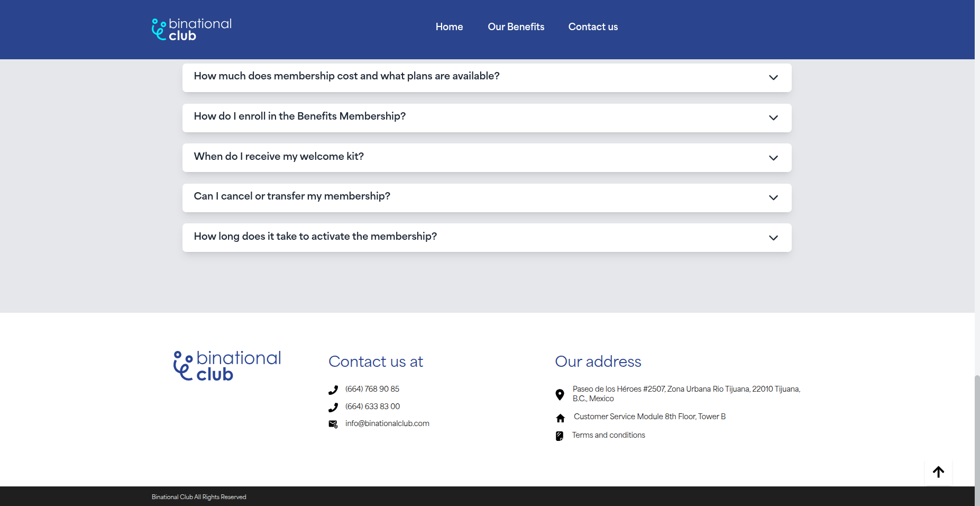Go to Home in navigation
The height and width of the screenshot is (506, 980).
(449, 27)
